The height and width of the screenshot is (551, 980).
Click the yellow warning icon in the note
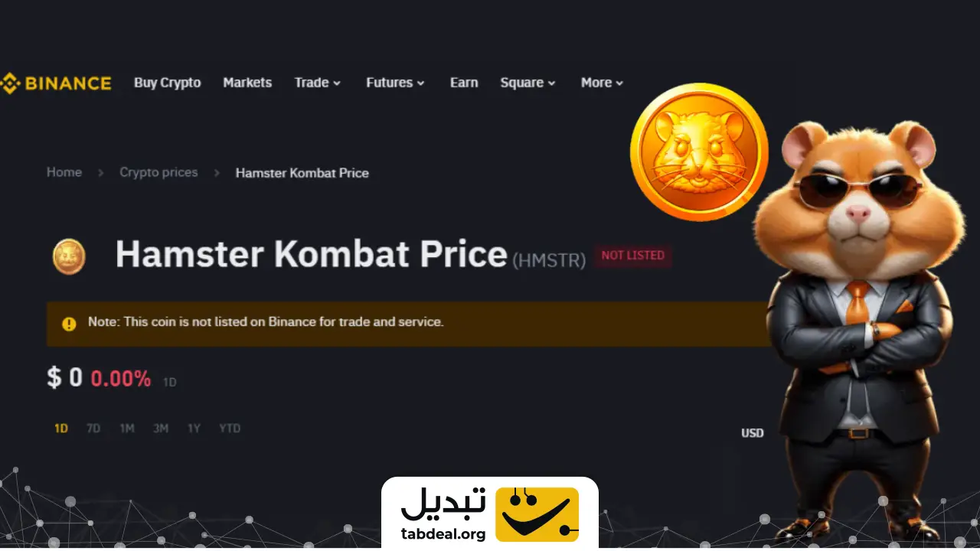pyautogui.click(x=69, y=324)
